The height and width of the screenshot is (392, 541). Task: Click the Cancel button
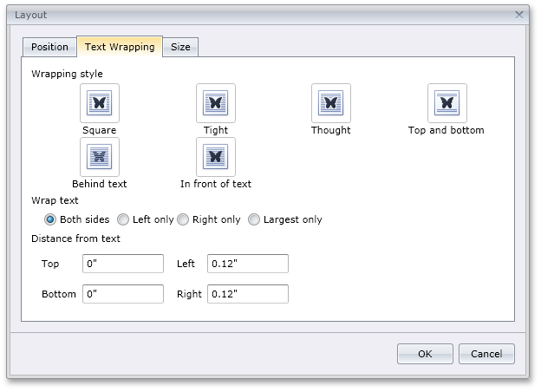[486, 354]
